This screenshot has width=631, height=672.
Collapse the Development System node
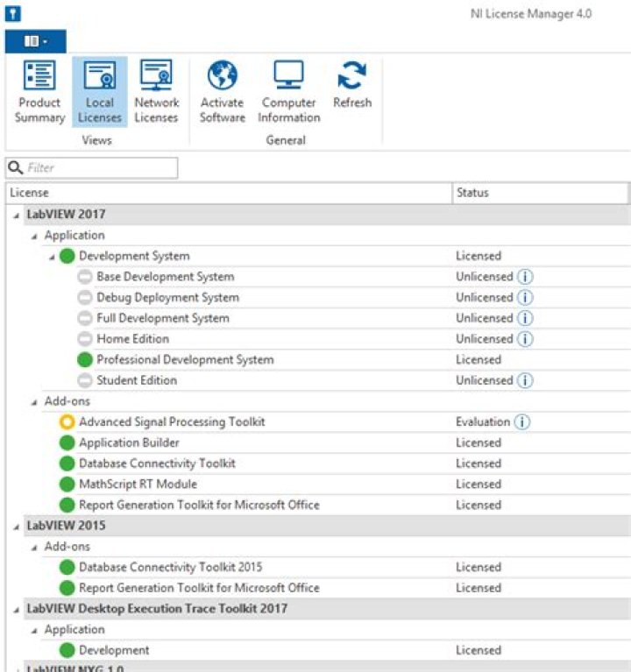pos(52,257)
